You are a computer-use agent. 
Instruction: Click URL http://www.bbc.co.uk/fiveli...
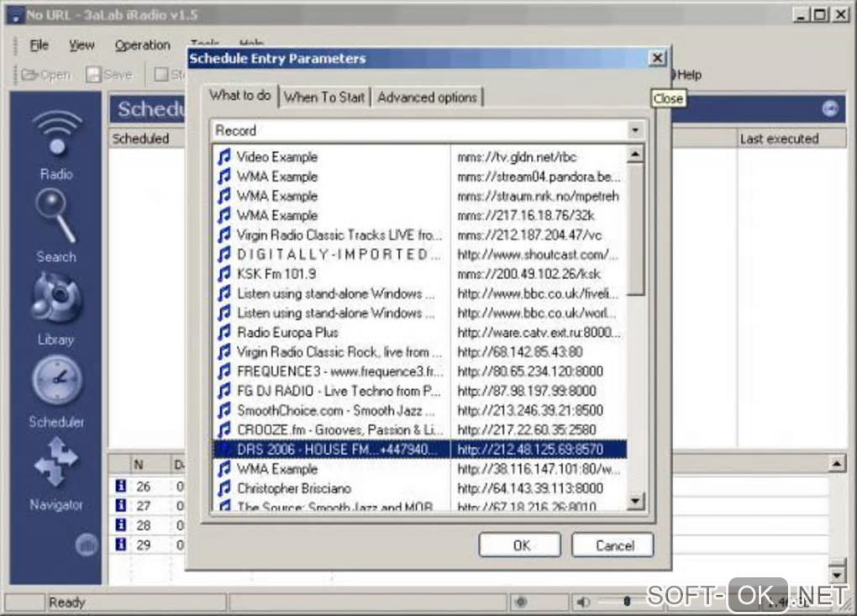538,293
